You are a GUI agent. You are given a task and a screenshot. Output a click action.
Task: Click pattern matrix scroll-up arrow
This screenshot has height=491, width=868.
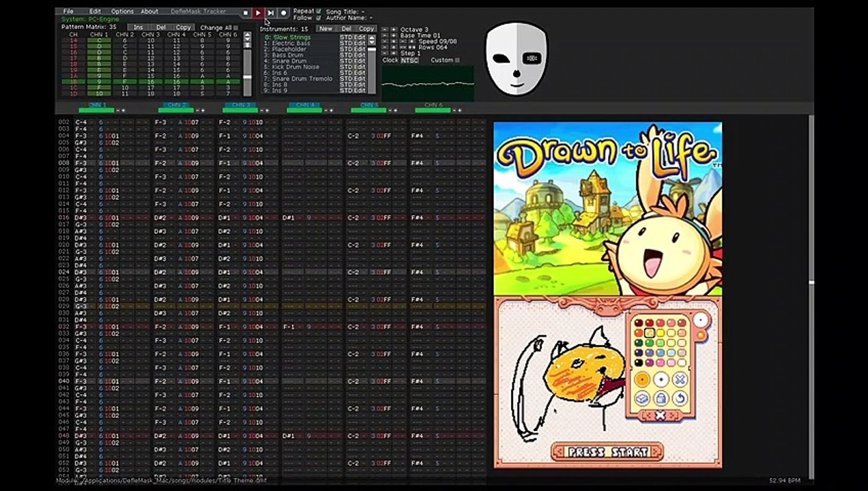[247, 34]
